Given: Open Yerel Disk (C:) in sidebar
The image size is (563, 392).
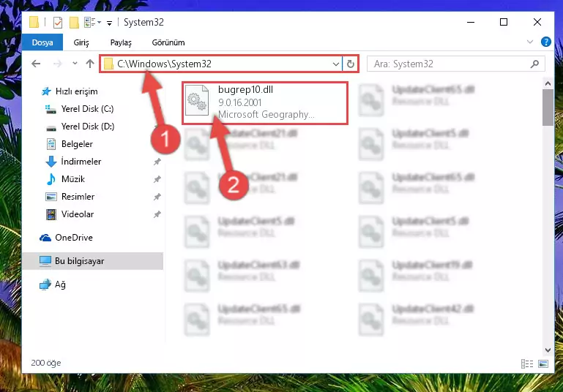Looking at the screenshot, I should [87, 109].
